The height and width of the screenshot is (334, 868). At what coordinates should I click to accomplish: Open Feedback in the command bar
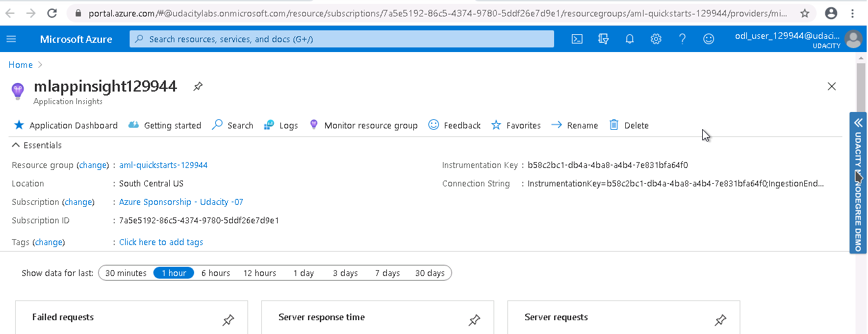(455, 125)
